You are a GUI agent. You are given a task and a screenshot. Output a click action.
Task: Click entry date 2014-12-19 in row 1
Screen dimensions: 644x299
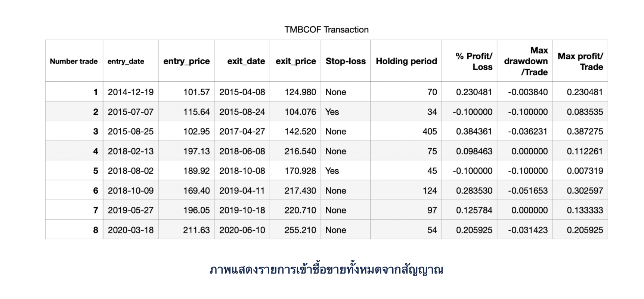(130, 92)
